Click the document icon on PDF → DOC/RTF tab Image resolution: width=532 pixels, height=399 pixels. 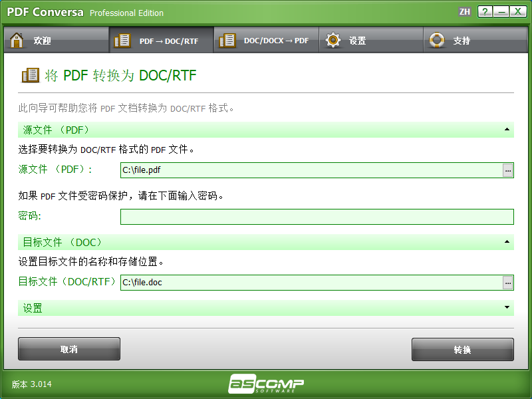(x=122, y=41)
